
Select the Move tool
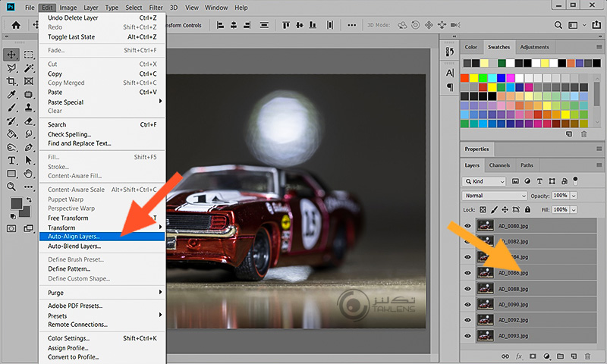(x=12, y=55)
